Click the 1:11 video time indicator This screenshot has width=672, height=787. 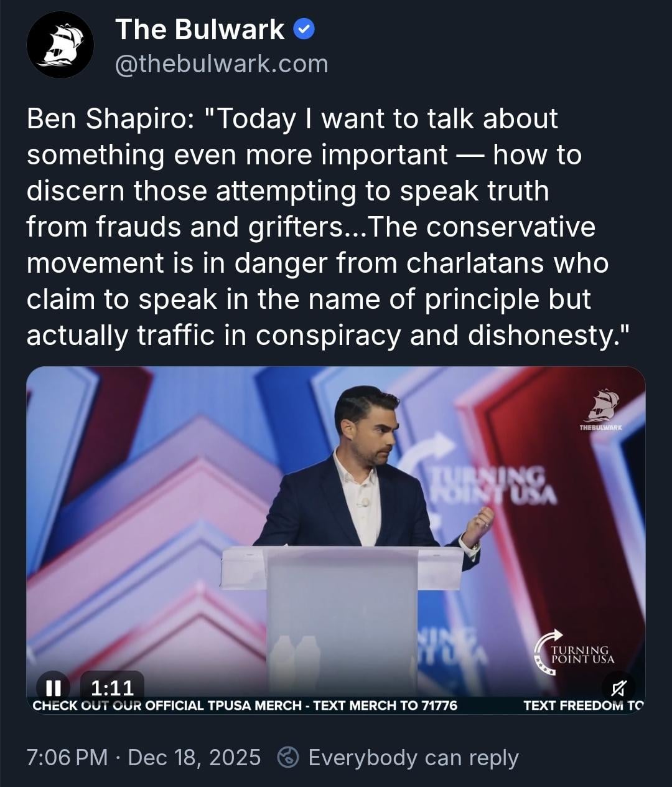[113, 687]
